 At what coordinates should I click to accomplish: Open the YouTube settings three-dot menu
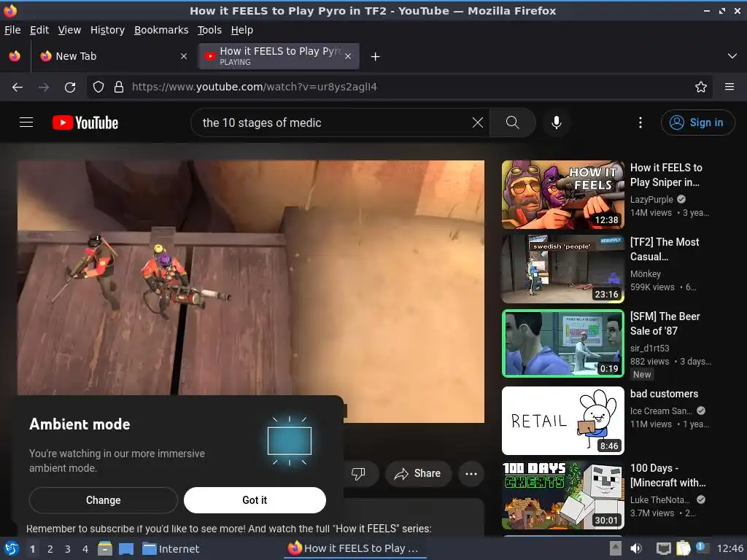(640, 122)
